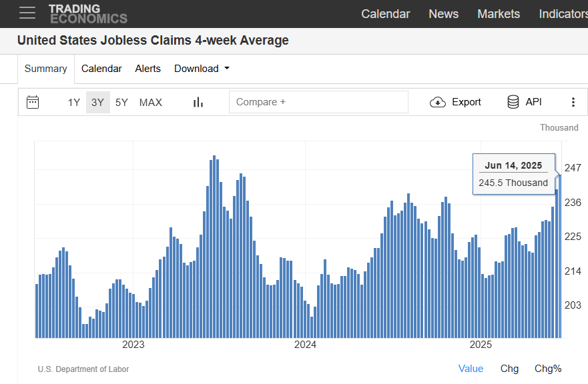The image size is (588, 384).
Task: Open News in top navigation
Action: pyautogui.click(x=444, y=14)
